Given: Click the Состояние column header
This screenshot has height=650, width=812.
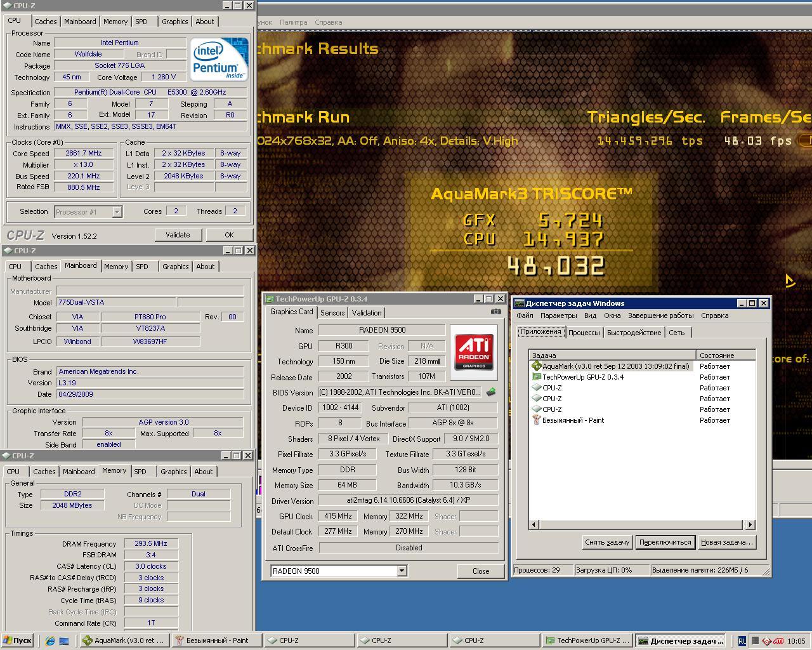Looking at the screenshot, I should [726, 355].
